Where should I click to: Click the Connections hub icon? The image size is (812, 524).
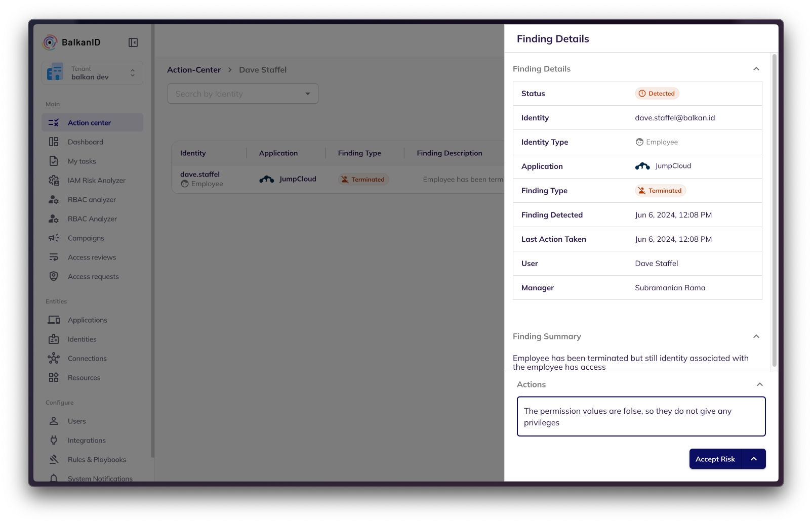click(x=54, y=358)
